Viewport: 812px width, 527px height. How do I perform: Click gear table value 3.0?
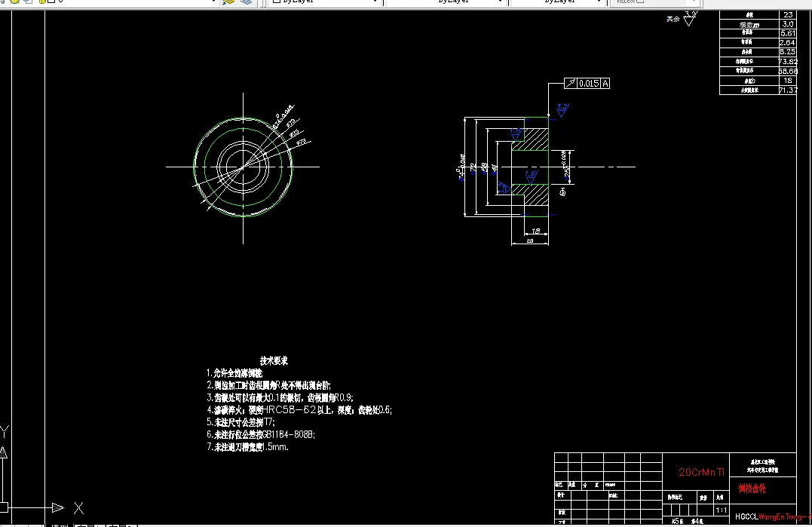pyautogui.click(x=788, y=24)
